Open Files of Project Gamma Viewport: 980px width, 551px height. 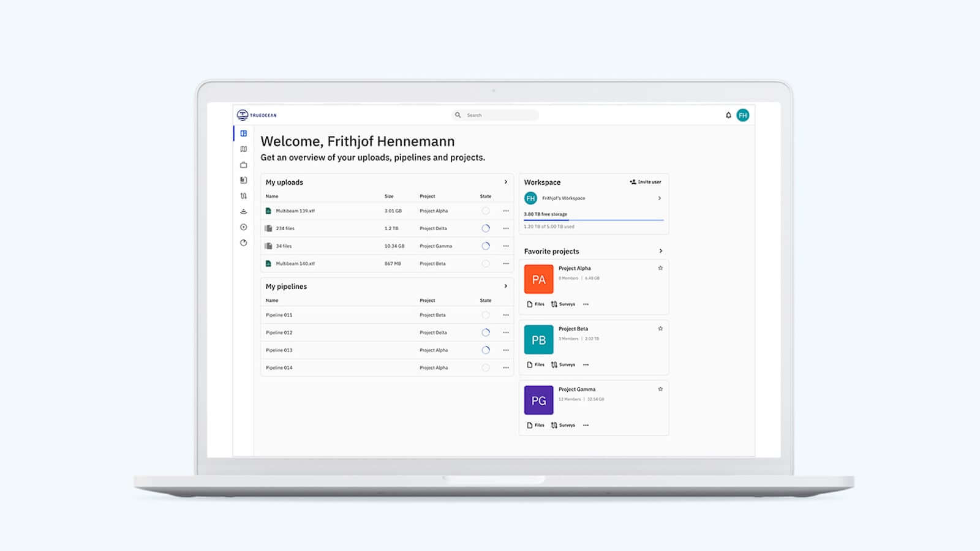point(535,425)
